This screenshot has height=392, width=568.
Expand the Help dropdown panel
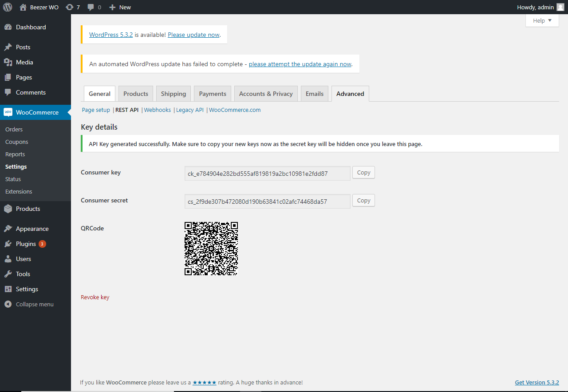click(542, 20)
